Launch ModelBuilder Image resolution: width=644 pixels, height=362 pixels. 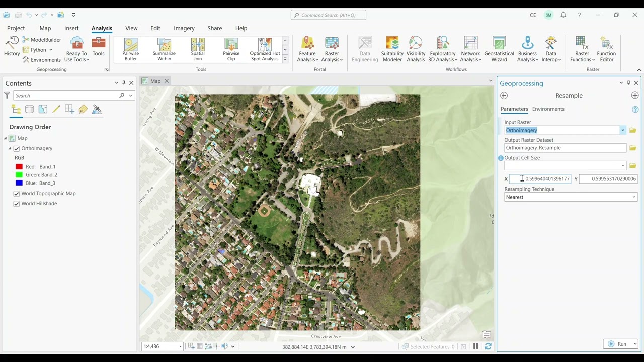(x=42, y=40)
